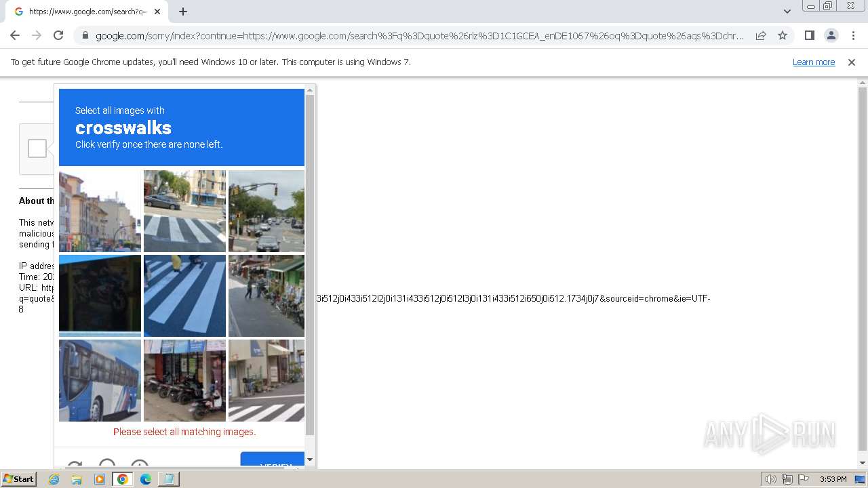Screen dimensions: 868x488
Task: Open Windows Explorer folder from taskbar
Action: click(77, 479)
